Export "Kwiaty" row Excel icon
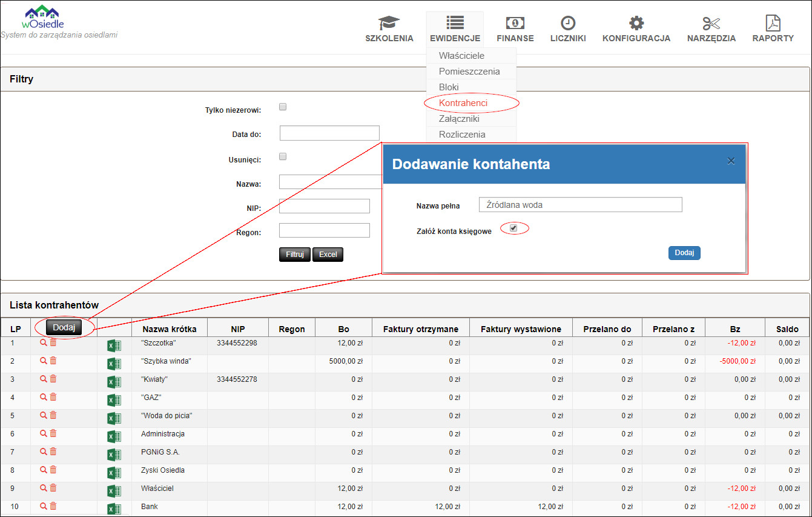 (114, 382)
